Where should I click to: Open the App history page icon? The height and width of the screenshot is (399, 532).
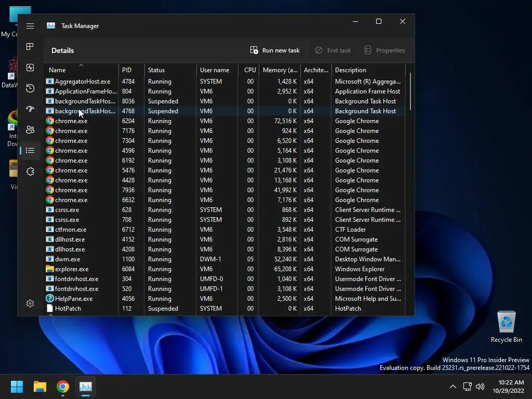click(x=30, y=88)
